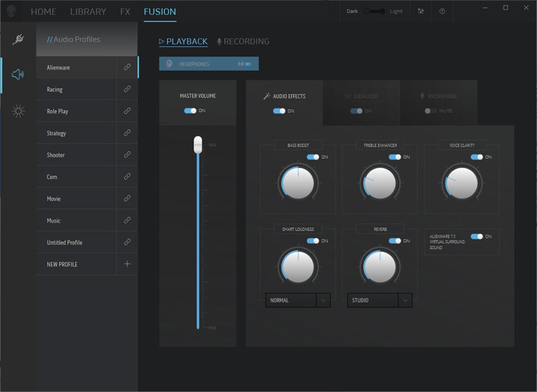
Task: Disable the Treble Enhancer switch
Action: 395,157
